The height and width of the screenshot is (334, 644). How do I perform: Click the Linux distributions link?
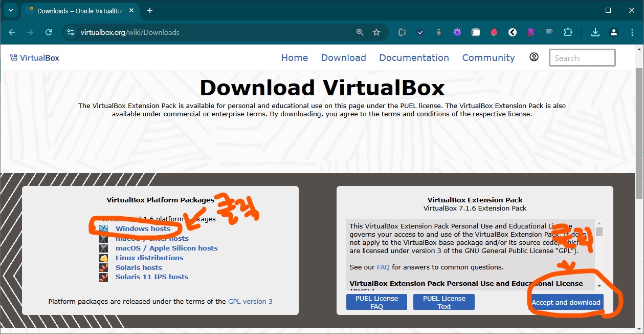(x=149, y=258)
